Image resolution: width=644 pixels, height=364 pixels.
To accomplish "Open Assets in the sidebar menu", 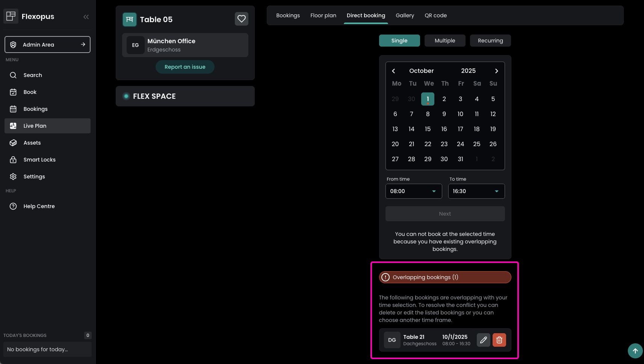I will point(32,143).
